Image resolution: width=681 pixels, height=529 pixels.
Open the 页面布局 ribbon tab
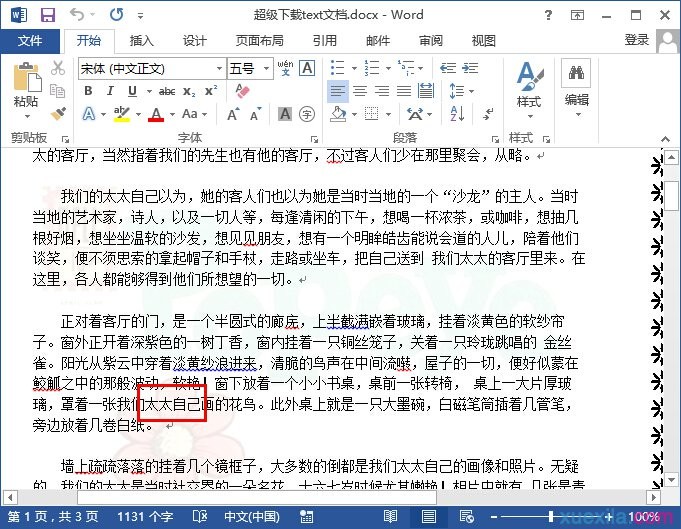click(x=260, y=41)
